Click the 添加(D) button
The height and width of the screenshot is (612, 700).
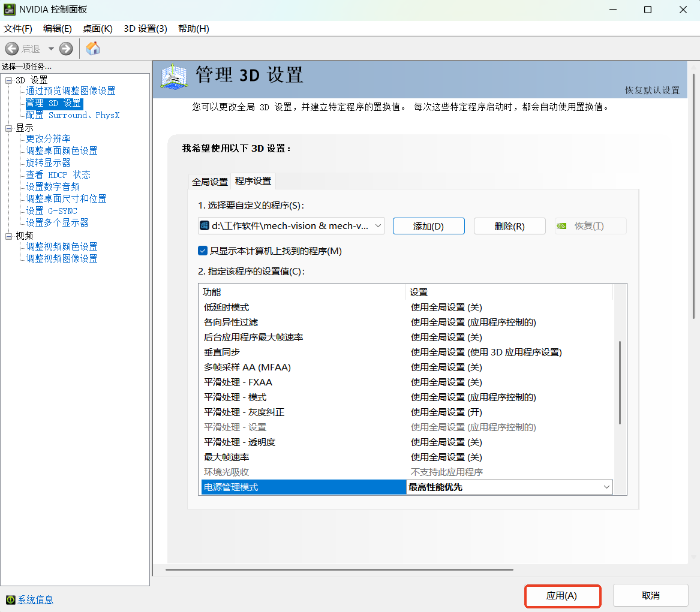428,226
